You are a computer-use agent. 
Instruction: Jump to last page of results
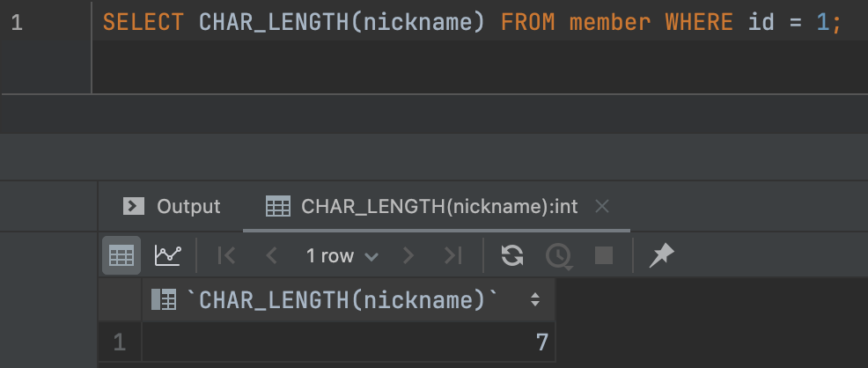[452, 255]
